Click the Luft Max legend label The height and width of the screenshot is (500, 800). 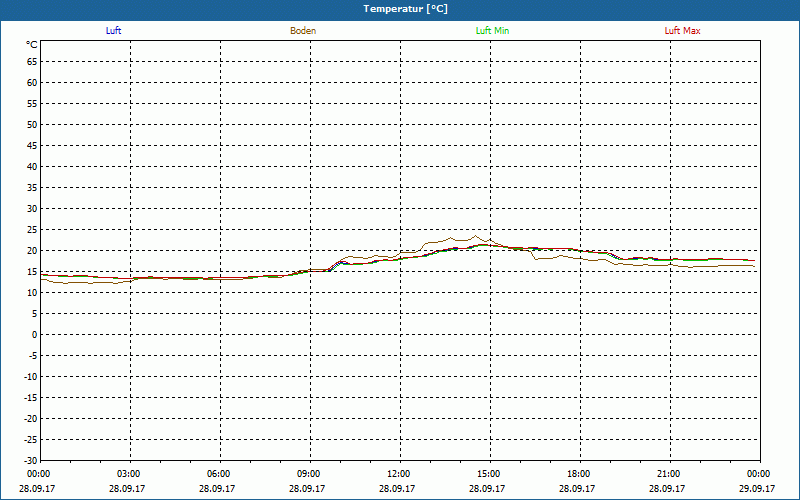[x=682, y=31]
